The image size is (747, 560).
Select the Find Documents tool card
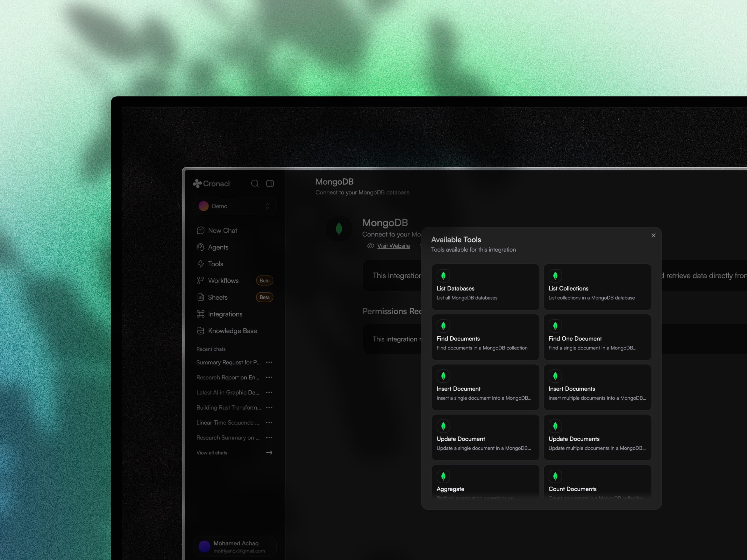[485, 337]
